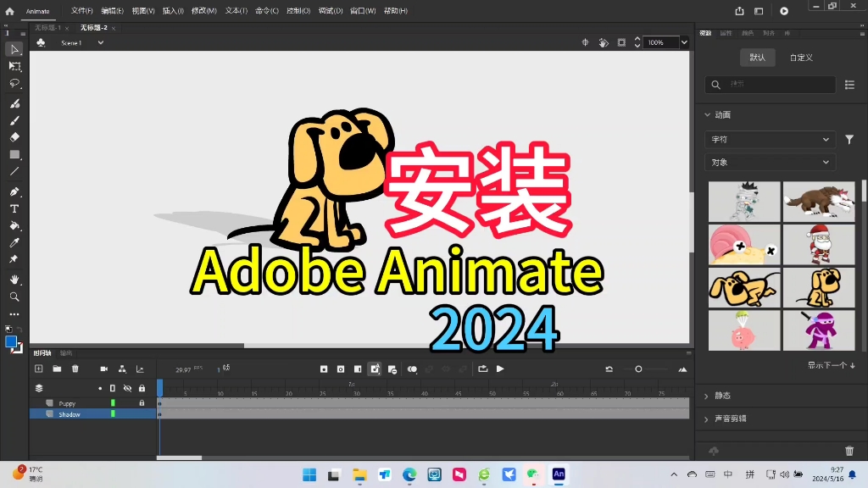Select the Selection arrow tool
Image resolution: width=868 pixels, height=488 pixels.
coord(14,49)
